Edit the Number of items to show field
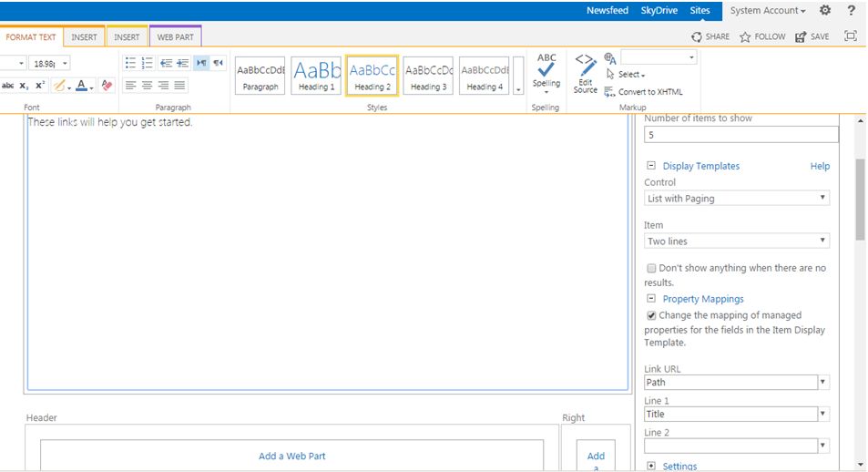The height and width of the screenshot is (472, 868). (740, 135)
